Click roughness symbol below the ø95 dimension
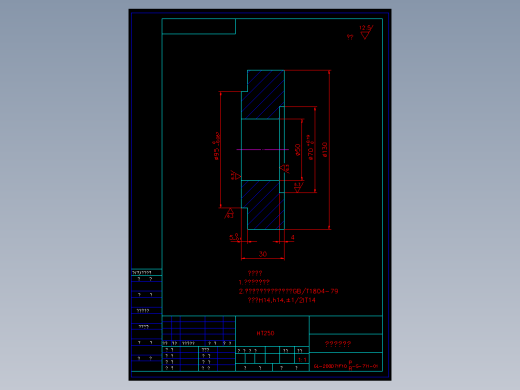Viewport: 520px width, 390px height. pyautogui.click(x=229, y=213)
